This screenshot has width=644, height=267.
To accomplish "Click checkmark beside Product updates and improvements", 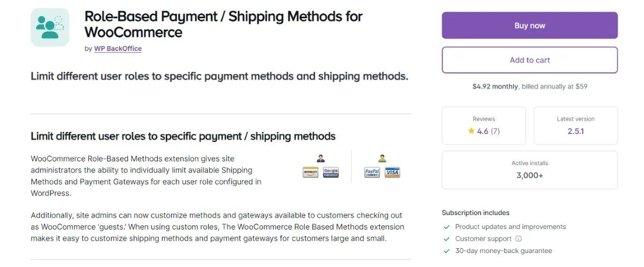I will point(447,227).
